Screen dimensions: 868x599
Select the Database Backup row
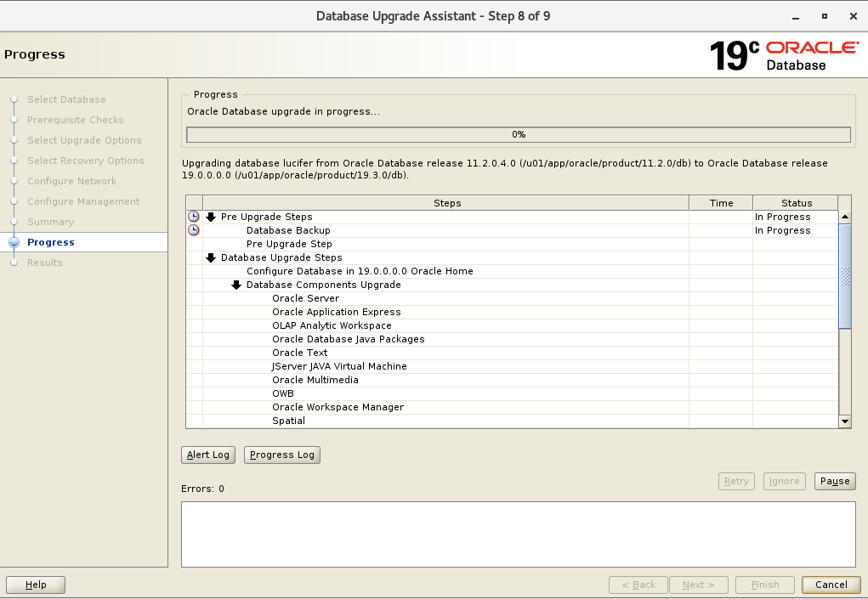pyautogui.click(x=512, y=230)
